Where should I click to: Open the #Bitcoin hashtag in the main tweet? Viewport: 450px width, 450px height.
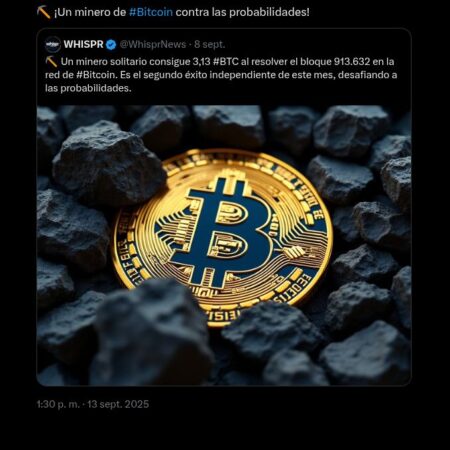pos(151,12)
